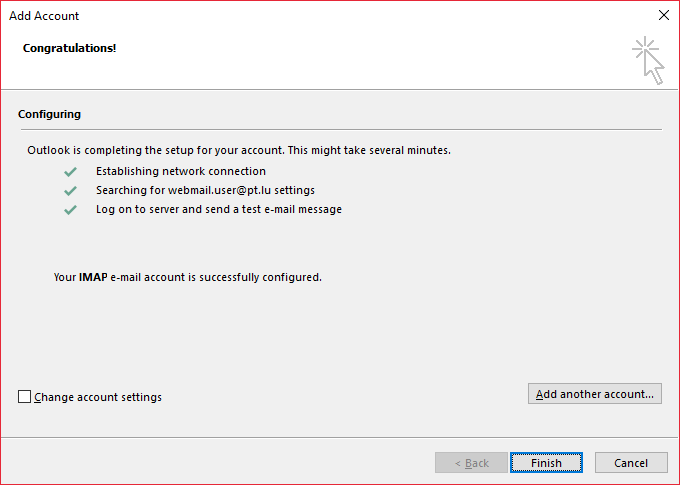Click the green checkmark beside Establishing network connection
680x485 pixels.
point(70,172)
